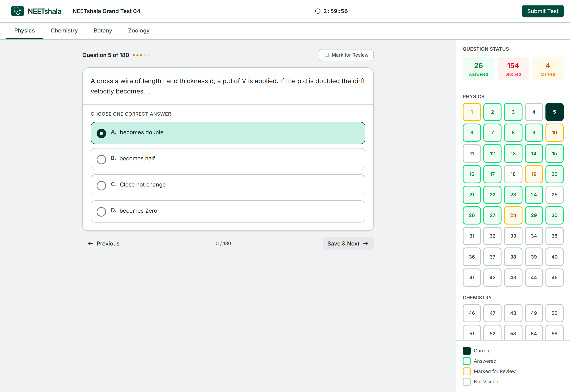Click the Marked for Review legend swatch
This screenshot has width=570, height=392.
click(467, 371)
